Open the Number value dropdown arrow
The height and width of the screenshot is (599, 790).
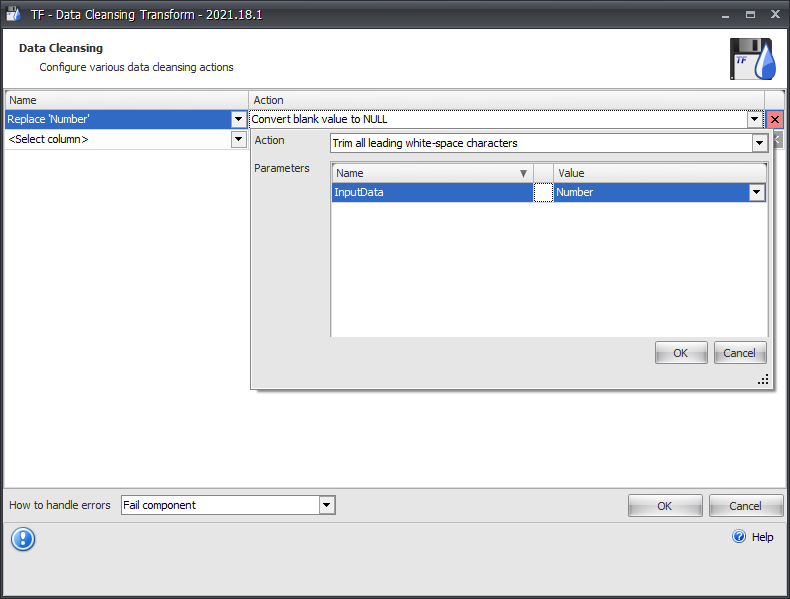[x=756, y=192]
